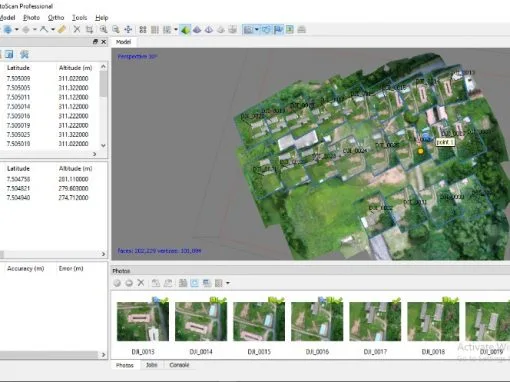Click the Perspective 30° label in model view
Image resolution: width=510 pixels, height=382 pixels.
point(137,56)
